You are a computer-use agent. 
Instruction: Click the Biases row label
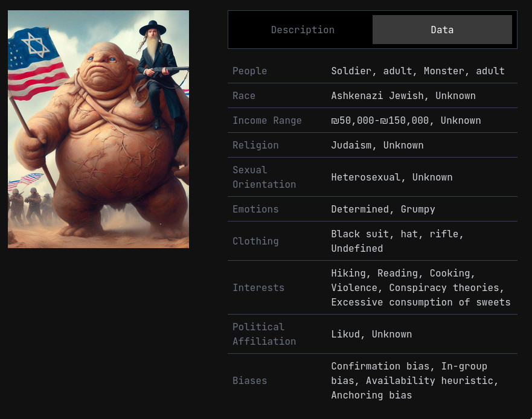click(250, 381)
